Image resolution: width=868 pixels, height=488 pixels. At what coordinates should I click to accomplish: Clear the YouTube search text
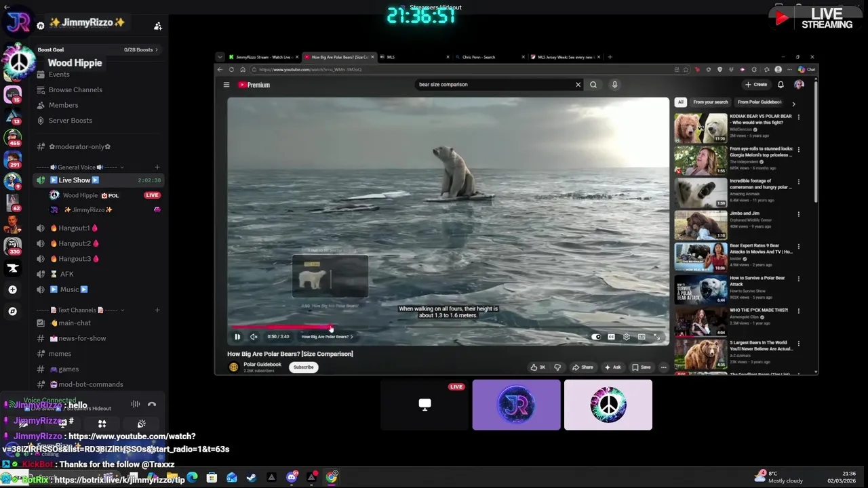[578, 85]
